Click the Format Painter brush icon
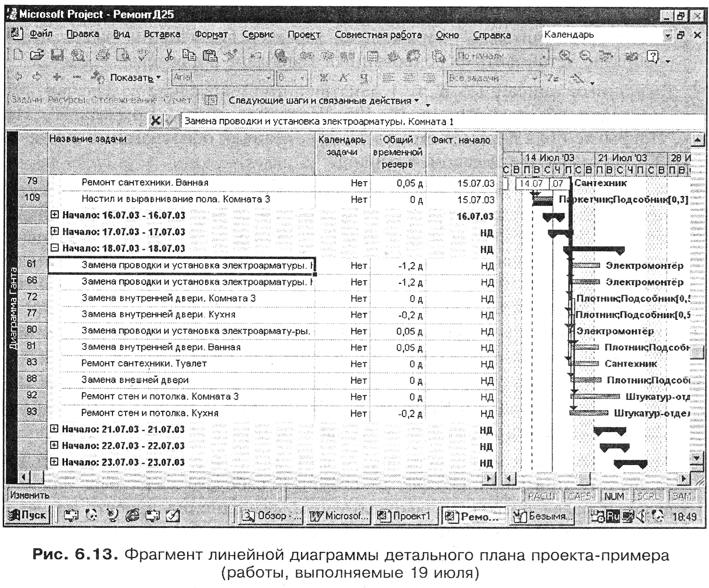Screen dimensions: 709x588 click(231, 56)
